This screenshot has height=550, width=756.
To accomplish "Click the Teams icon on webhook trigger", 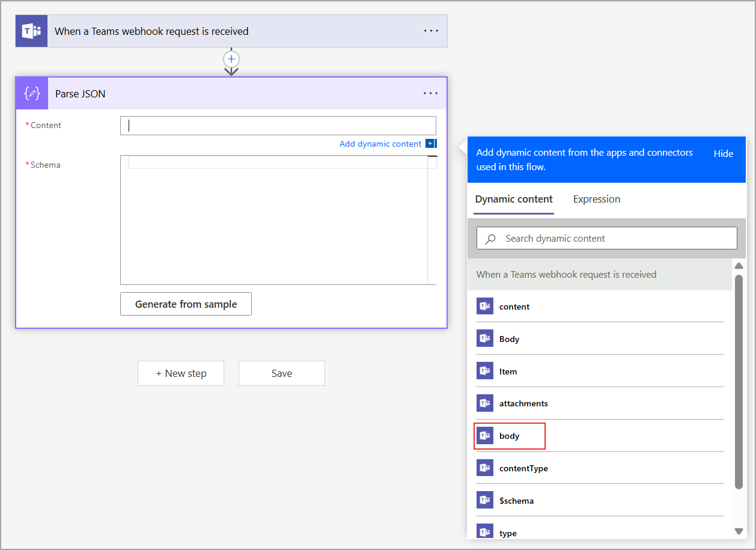I will tap(31, 31).
